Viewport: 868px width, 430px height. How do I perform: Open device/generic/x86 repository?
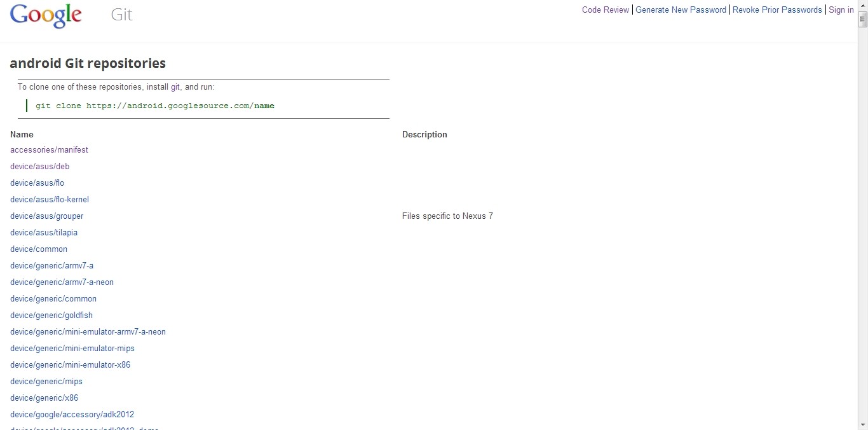(44, 398)
